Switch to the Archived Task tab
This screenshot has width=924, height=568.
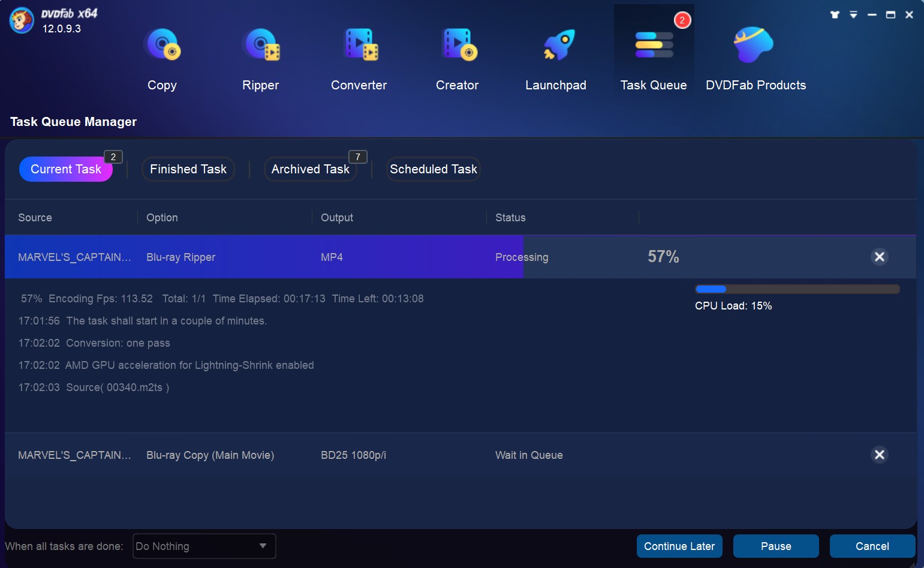[311, 169]
